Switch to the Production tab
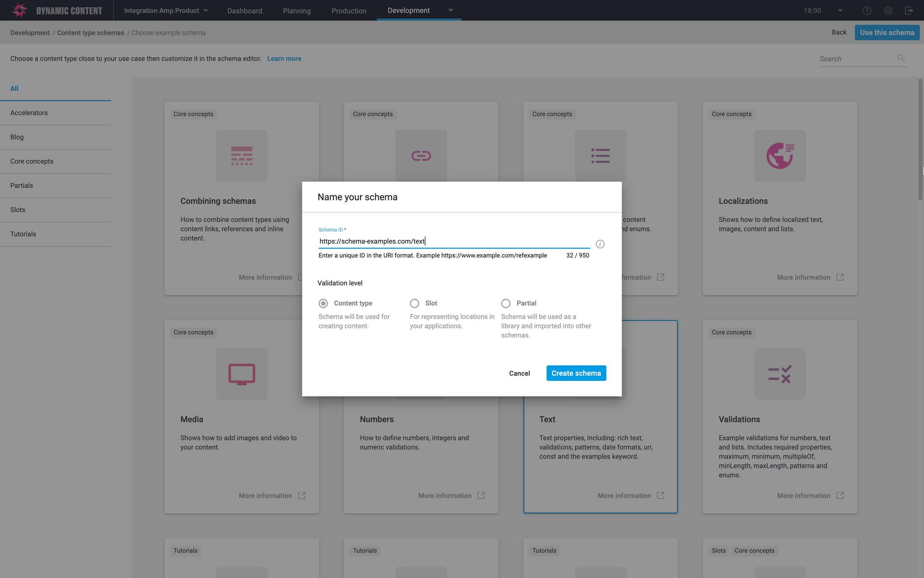 click(x=348, y=11)
